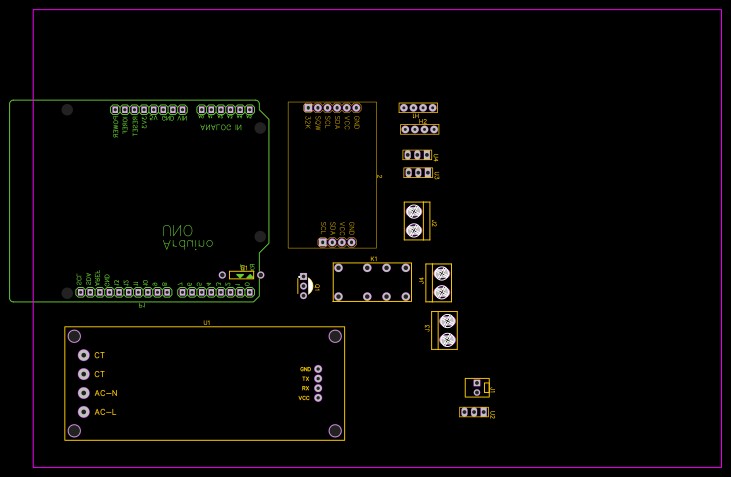Click the AREF pad on Arduino header
The image size is (731, 477).
[x=99, y=292]
